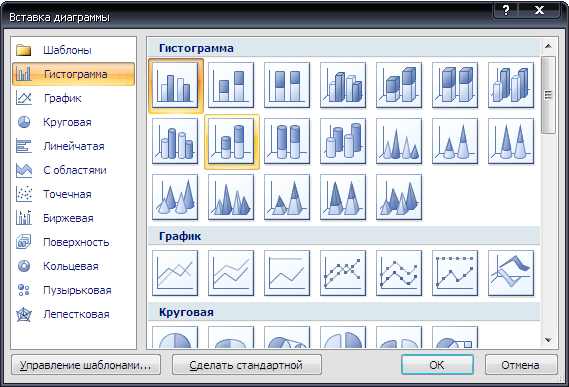The height and width of the screenshot is (387, 569).
Task: Select clustered column chart thumbnail
Action: tap(175, 85)
